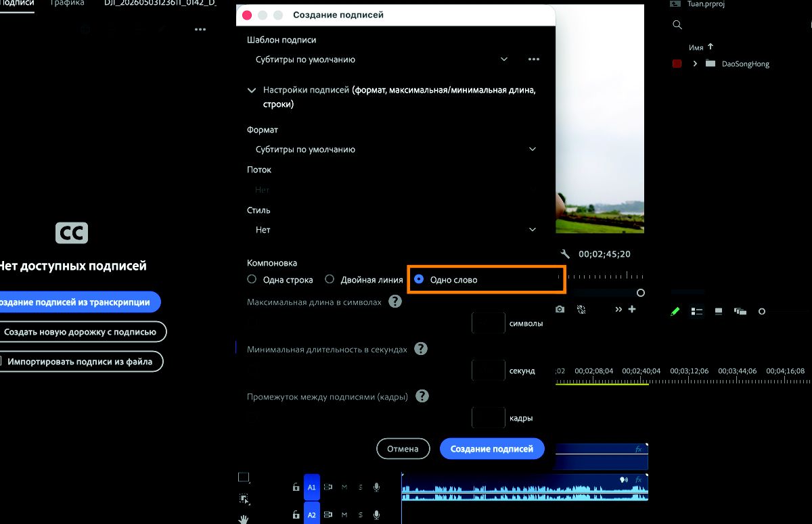This screenshot has height=524, width=812.
Task: Click the green pencil icon in project panel
Action: [675, 311]
